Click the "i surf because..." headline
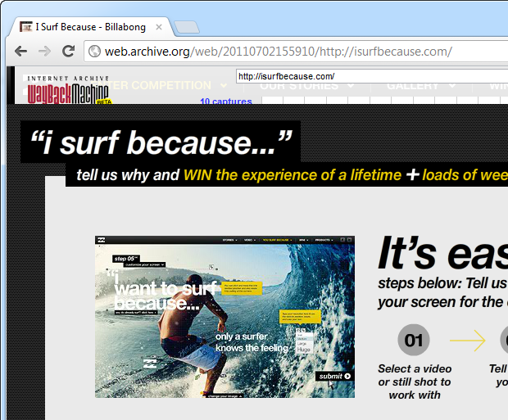This screenshot has height=420, width=508. coord(161,142)
